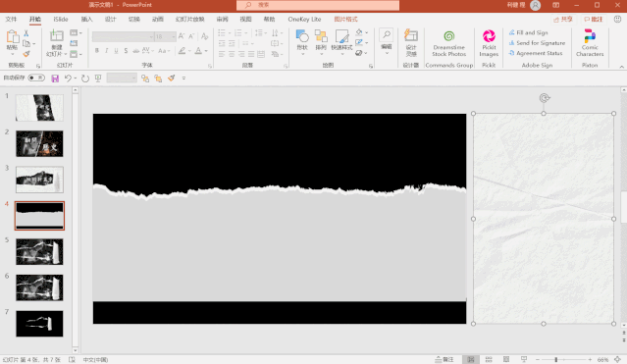The image size is (627, 364).
Task: Click Send for Signature
Action: (x=537, y=43)
